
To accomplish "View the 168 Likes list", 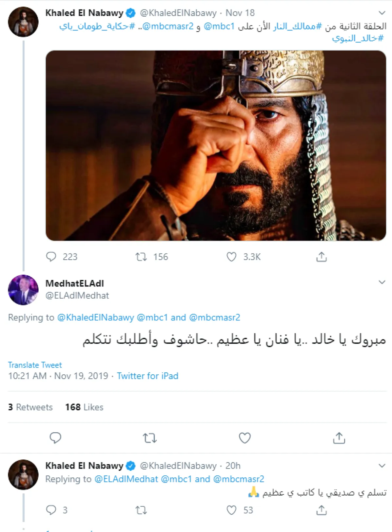I will pos(84,407).
